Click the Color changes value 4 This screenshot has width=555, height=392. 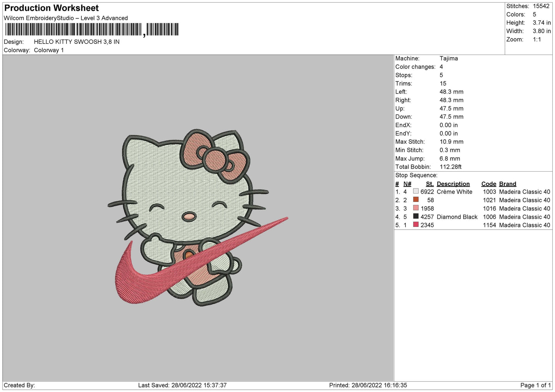click(441, 67)
